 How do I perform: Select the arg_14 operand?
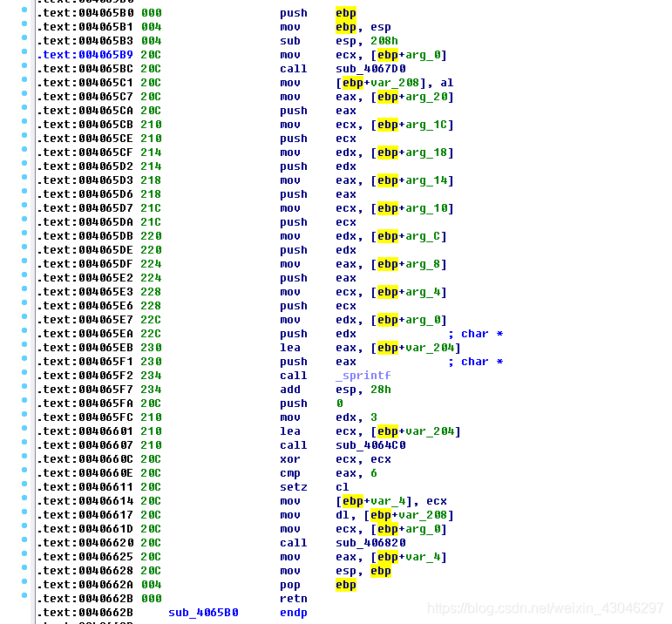coord(426,180)
